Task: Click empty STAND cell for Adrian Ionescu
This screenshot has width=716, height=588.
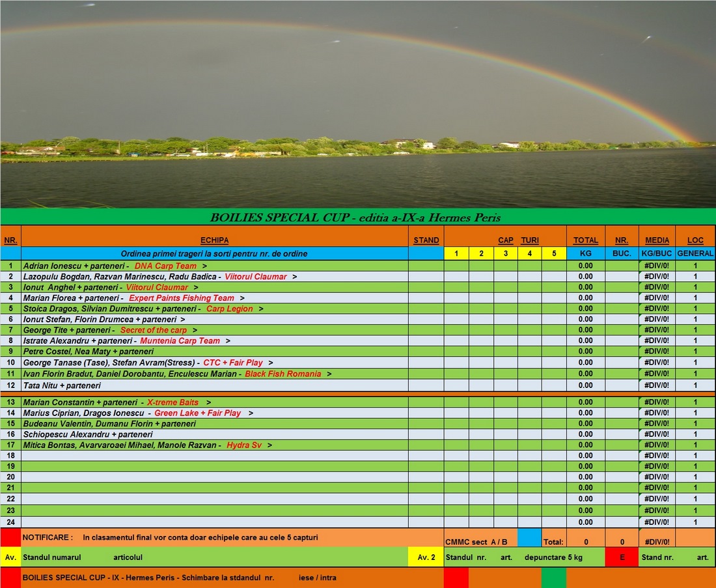Action: click(x=426, y=266)
